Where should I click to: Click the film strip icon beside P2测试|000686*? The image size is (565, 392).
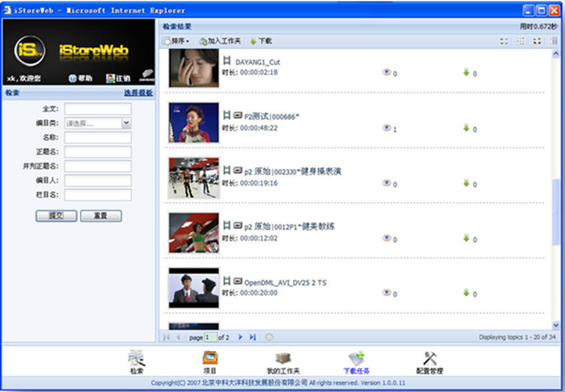(227, 115)
